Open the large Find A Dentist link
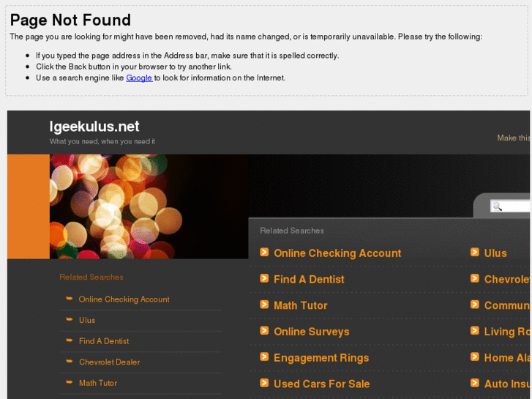Viewport: 532px width, 399px height. (x=309, y=280)
